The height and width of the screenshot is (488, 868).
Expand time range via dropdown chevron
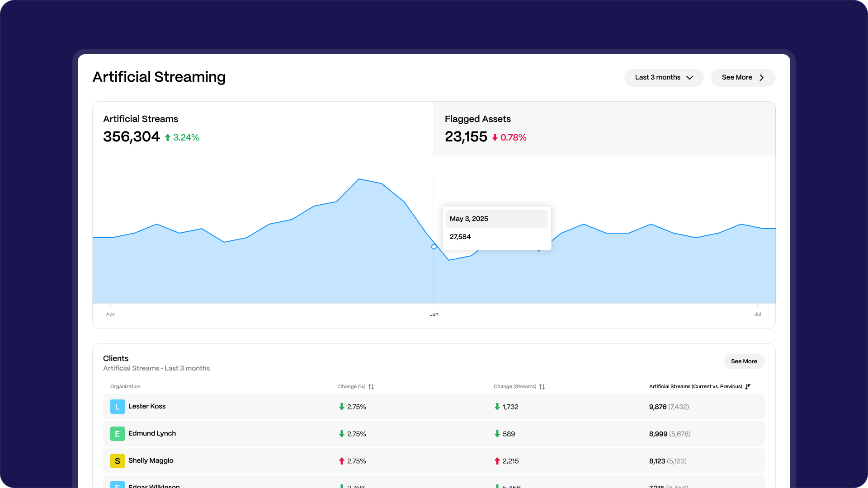click(x=690, y=78)
